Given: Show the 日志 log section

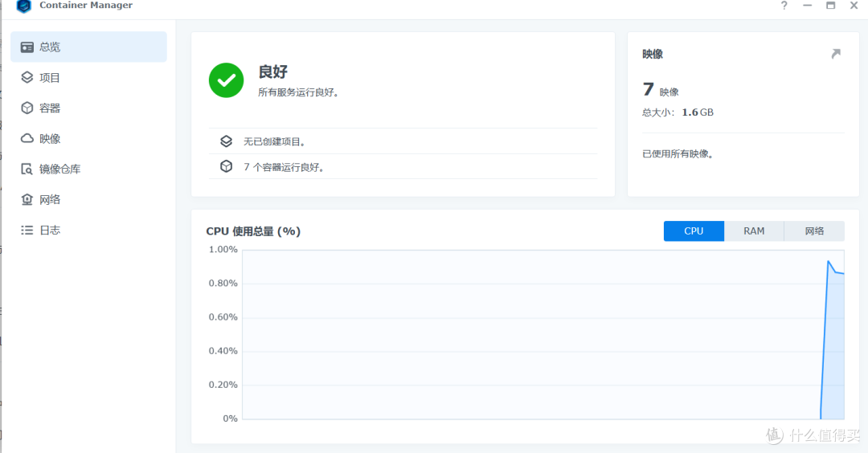Looking at the screenshot, I should 88,230.
